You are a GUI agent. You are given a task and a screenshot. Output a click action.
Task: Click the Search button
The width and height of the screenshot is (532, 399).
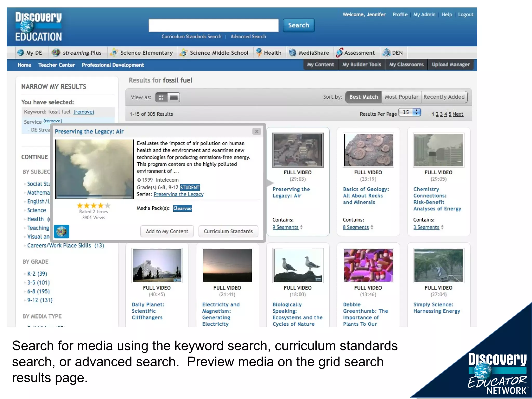tap(299, 25)
